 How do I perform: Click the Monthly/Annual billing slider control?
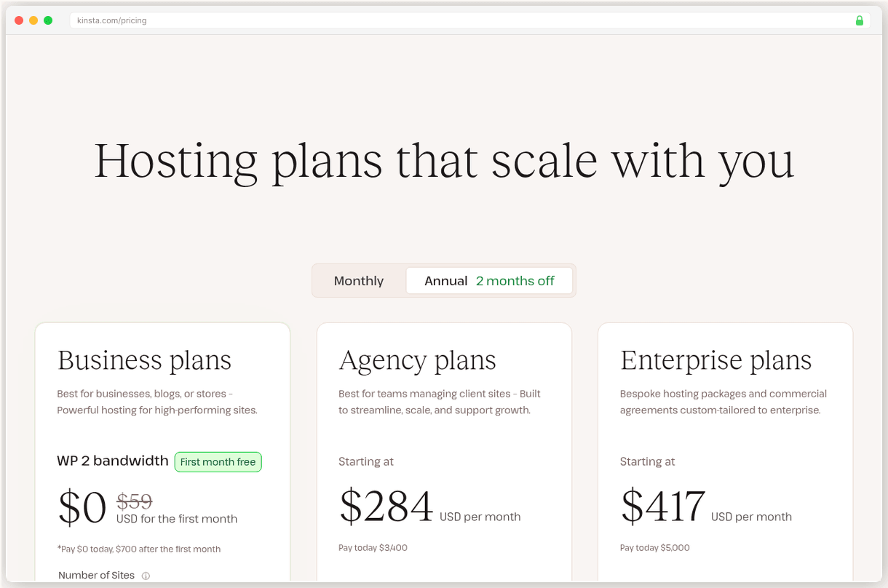[443, 280]
